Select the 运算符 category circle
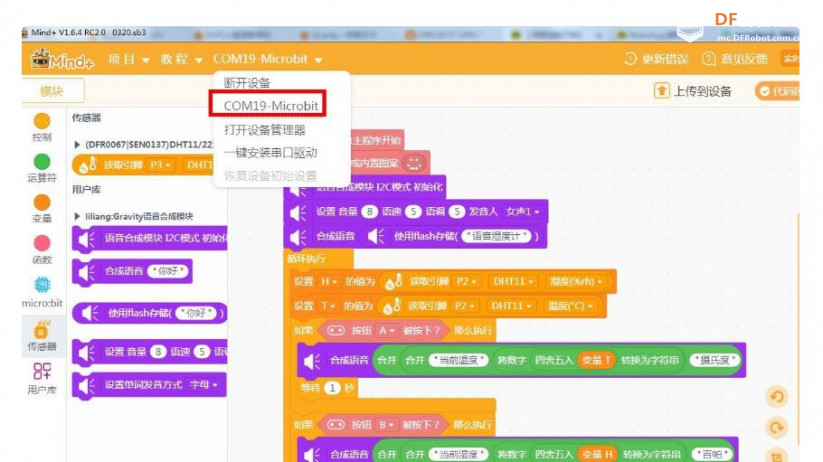Screen dimensions: 823x462 tap(42, 162)
